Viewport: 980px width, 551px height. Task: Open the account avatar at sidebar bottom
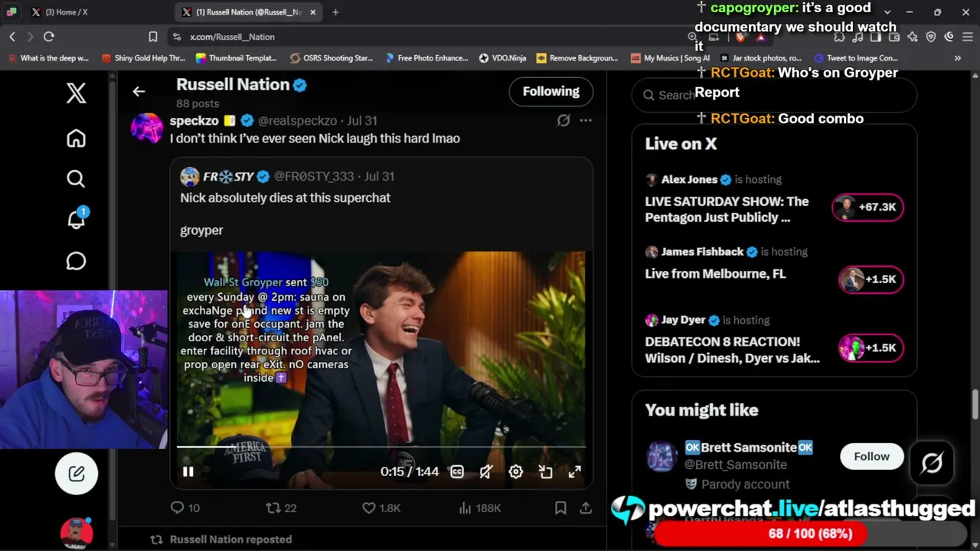[77, 532]
